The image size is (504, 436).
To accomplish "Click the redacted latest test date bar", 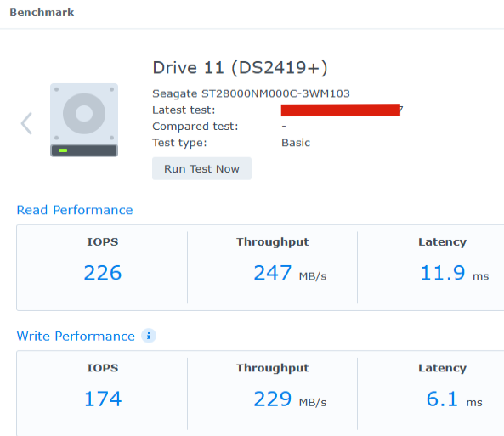I will coord(341,110).
